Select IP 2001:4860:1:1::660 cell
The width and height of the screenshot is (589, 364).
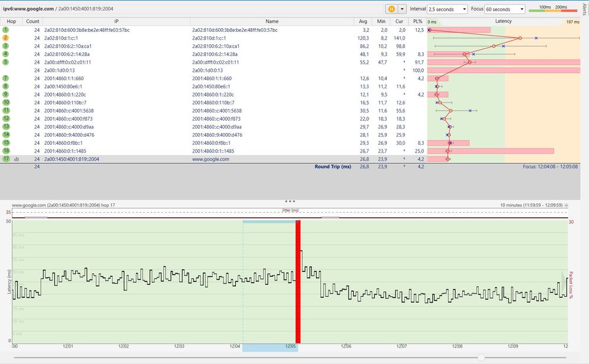(x=64, y=78)
